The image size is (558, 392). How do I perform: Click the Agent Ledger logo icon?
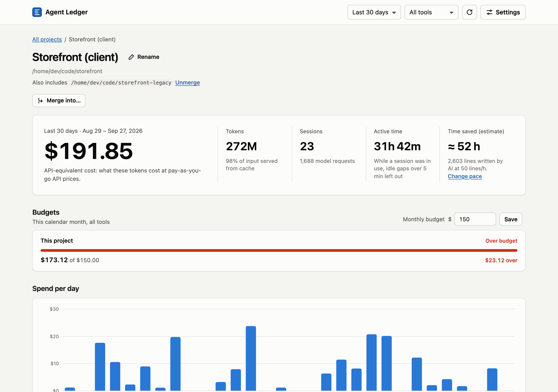pos(37,12)
